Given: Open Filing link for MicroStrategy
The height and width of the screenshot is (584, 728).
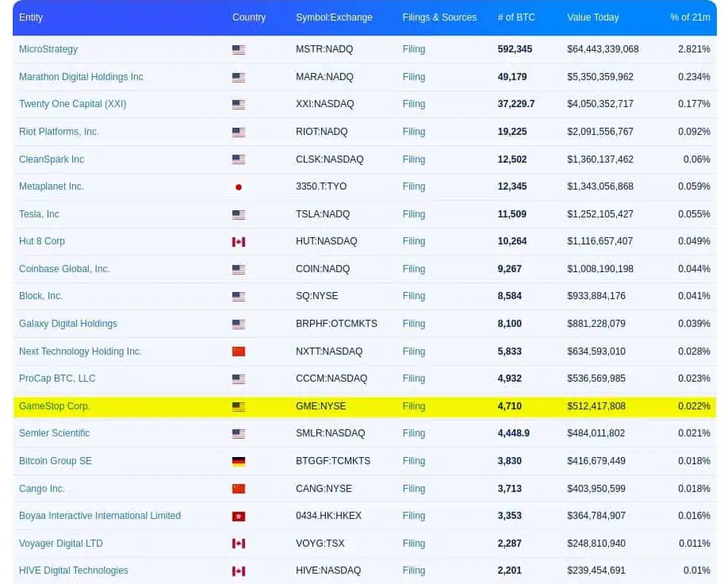Looking at the screenshot, I should 414,49.
